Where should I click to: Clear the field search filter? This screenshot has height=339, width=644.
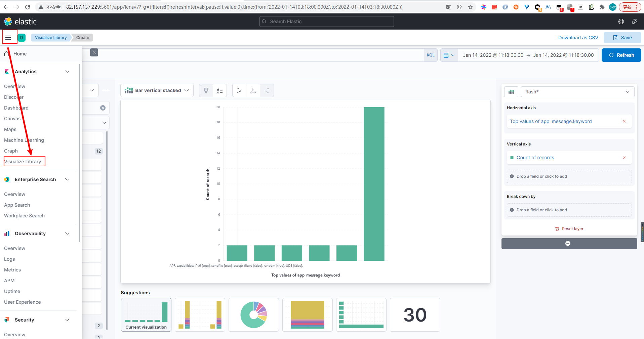click(x=103, y=108)
